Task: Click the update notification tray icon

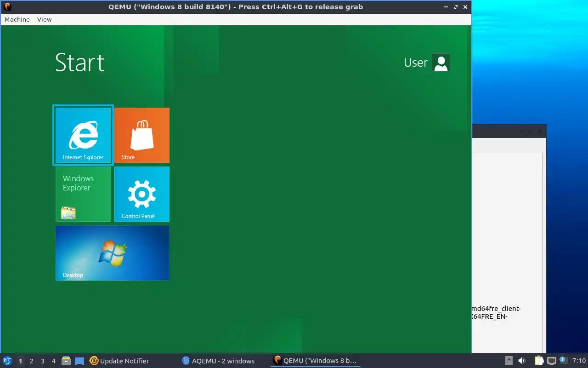Action: coord(563,360)
